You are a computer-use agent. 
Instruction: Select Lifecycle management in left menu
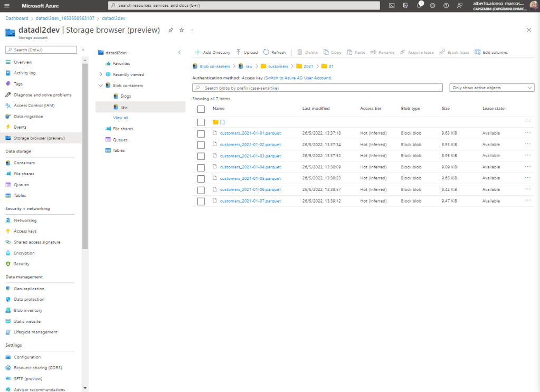(x=35, y=332)
